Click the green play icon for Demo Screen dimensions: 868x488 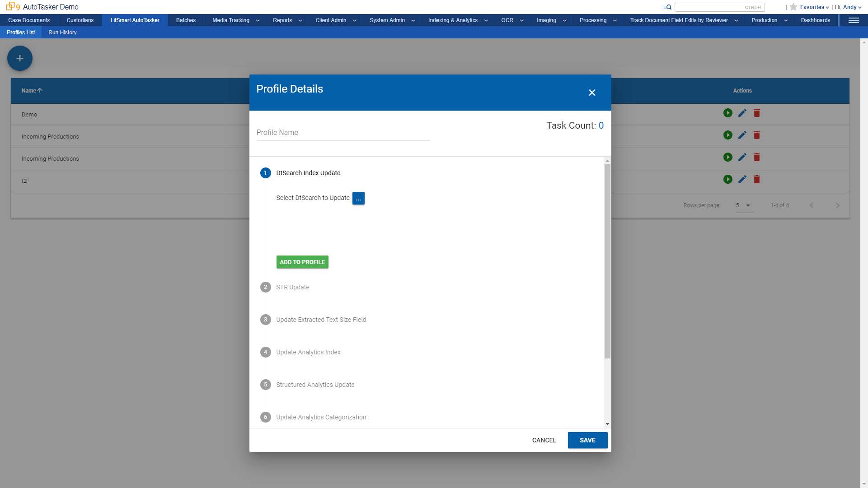(728, 113)
